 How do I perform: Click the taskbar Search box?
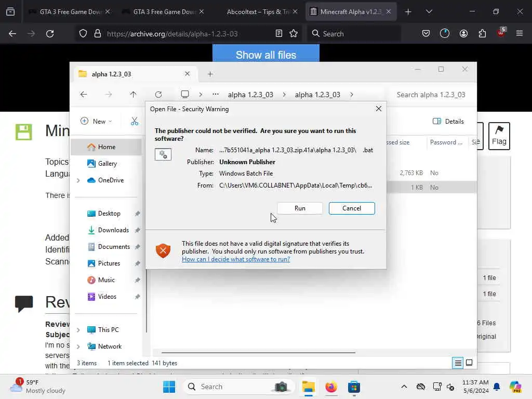pos(238,387)
